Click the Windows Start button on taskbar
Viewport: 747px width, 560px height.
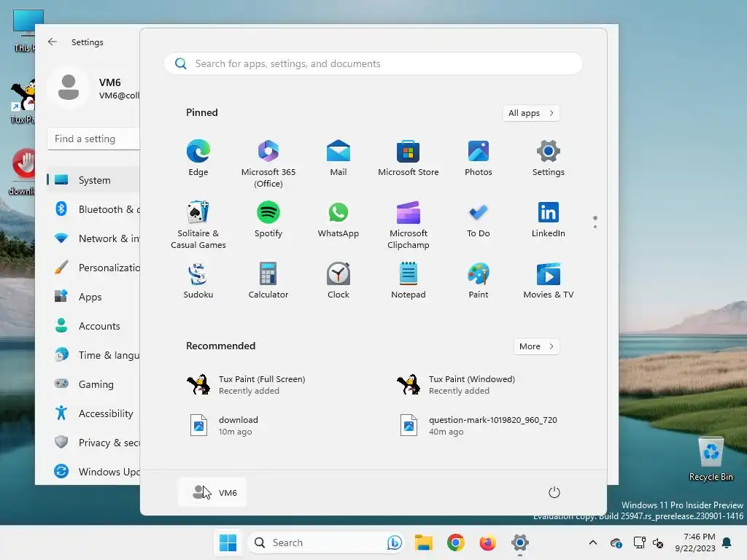228,542
